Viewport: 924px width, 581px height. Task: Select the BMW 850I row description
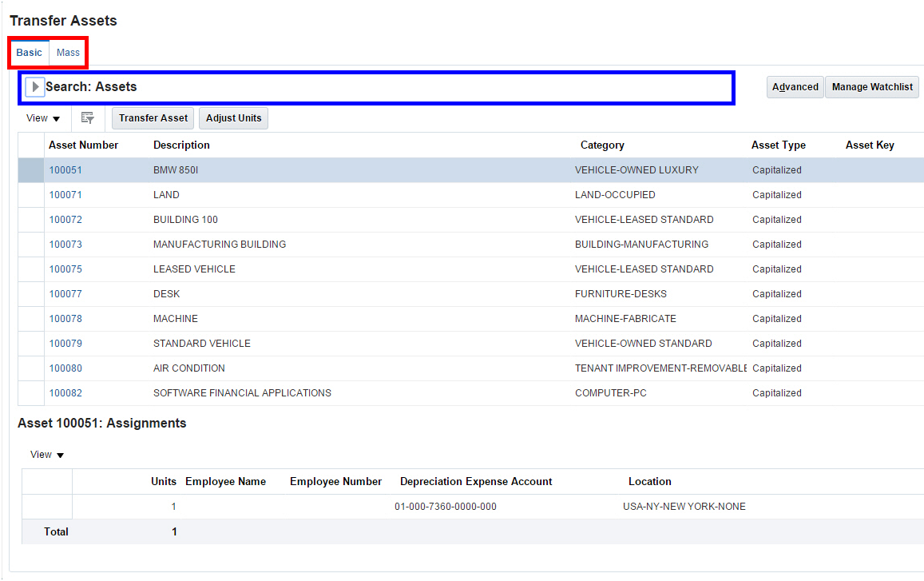(x=176, y=170)
